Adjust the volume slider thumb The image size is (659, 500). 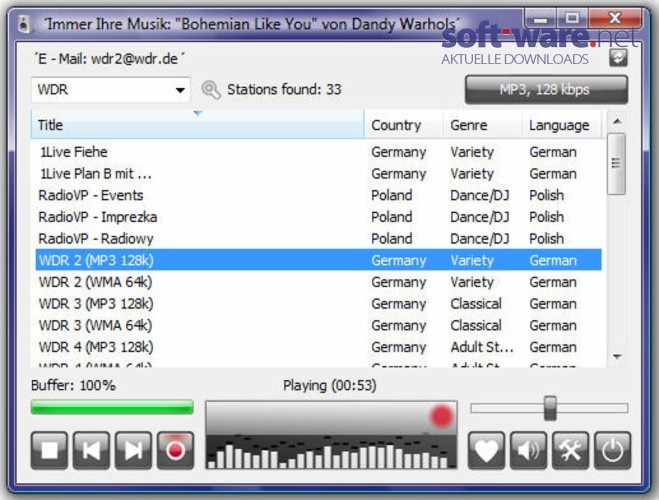550,408
